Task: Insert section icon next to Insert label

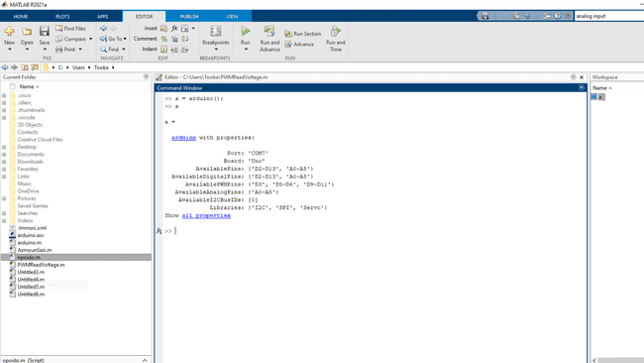Action: (x=163, y=29)
